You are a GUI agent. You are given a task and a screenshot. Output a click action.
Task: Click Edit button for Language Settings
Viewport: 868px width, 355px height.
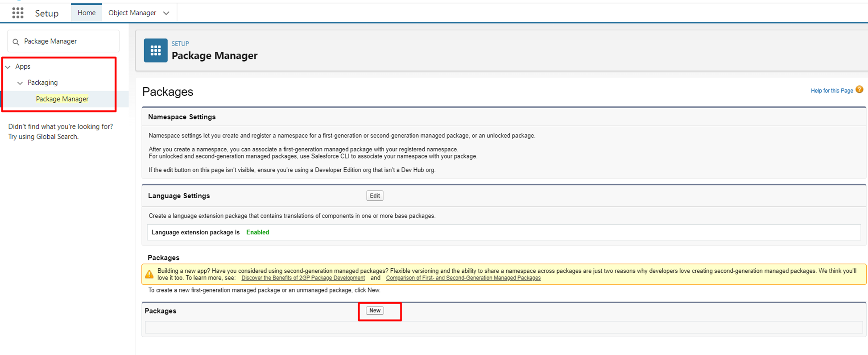click(x=375, y=196)
